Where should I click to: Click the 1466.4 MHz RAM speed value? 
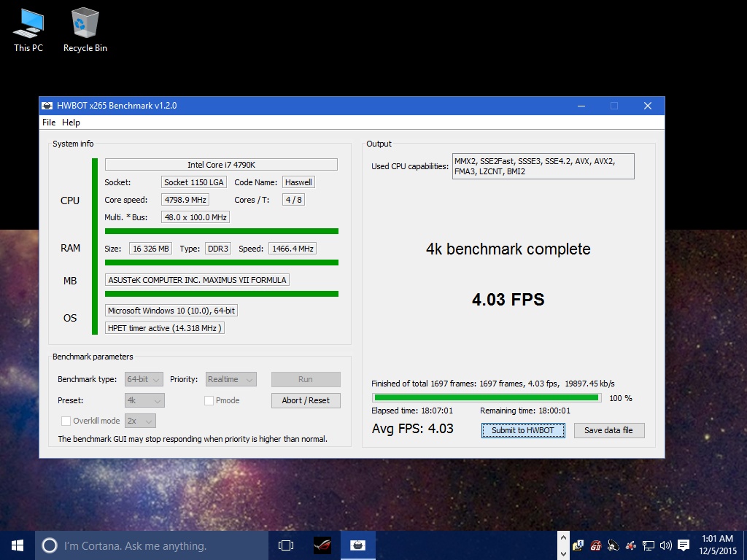(x=293, y=249)
